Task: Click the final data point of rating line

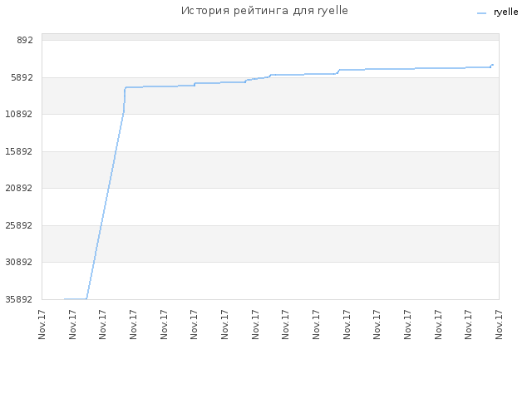Action: [493, 65]
